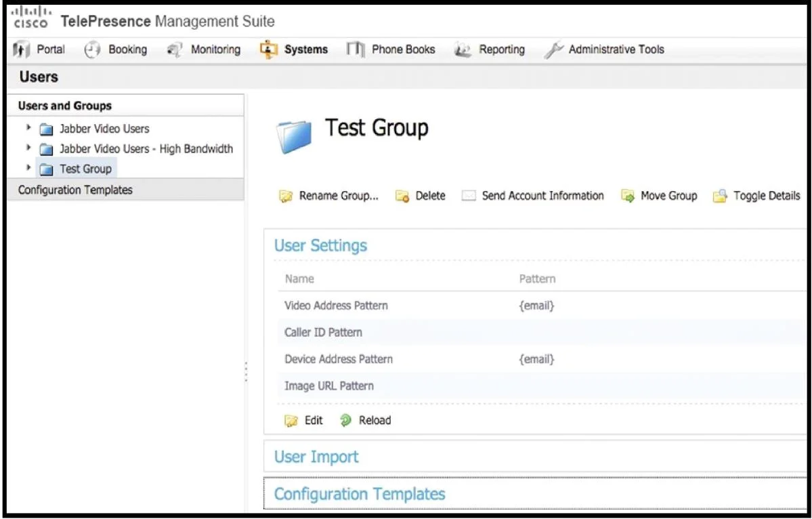The width and height of the screenshot is (812, 519).
Task: Click the Test Group tree folder icon
Action: [46, 169]
